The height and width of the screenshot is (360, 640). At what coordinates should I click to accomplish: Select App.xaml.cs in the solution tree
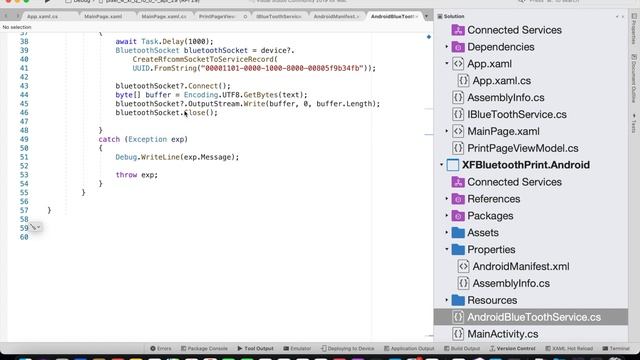click(502, 80)
